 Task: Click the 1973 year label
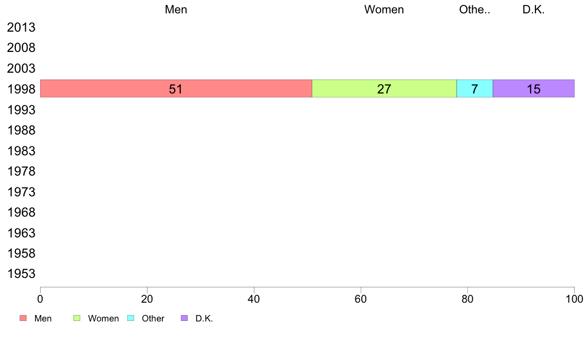coord(21,192)
